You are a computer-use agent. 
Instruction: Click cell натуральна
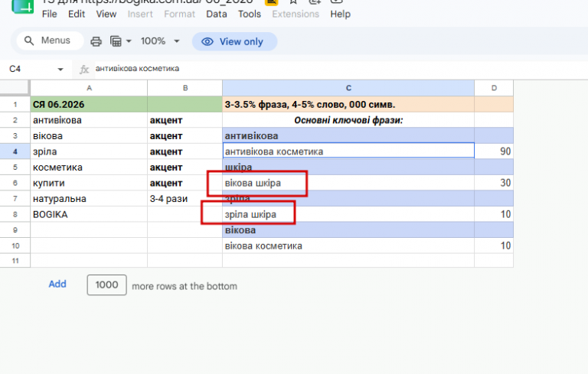pos(89,199)
